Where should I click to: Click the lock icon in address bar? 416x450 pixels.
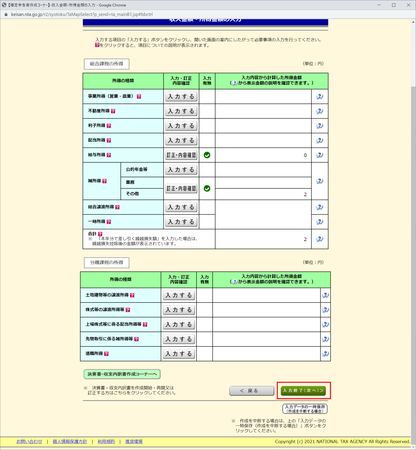coord(6,14)
